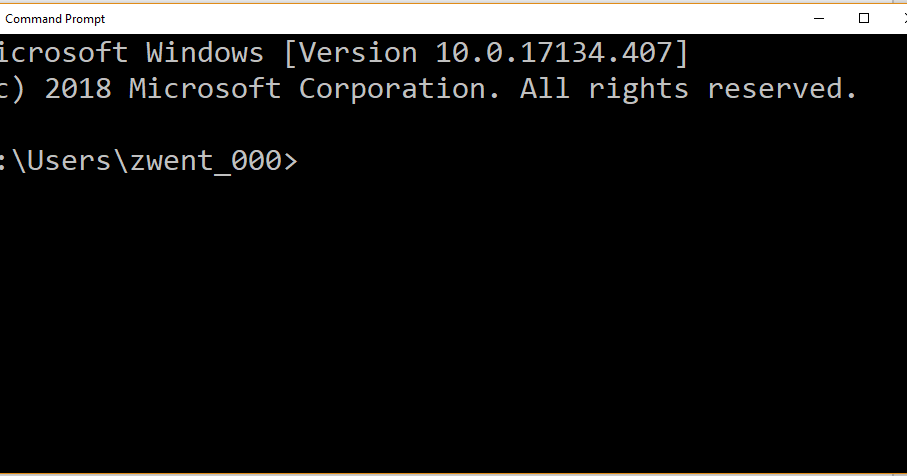This screenshot has height=476, width=907.
Task: Click the greater-than sign ending the prompt
Action: point(290,161)
